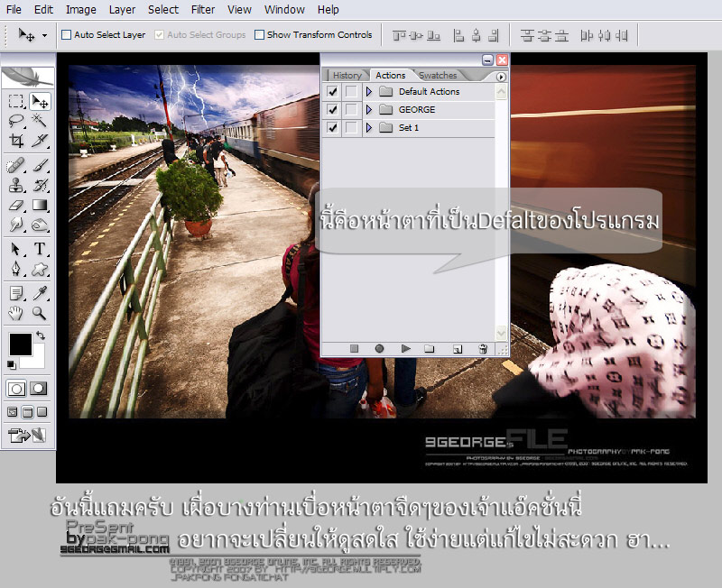Select the Zoom magnifier tool
The height and width of the screenshot is (588, 722).
pos(40,313)
